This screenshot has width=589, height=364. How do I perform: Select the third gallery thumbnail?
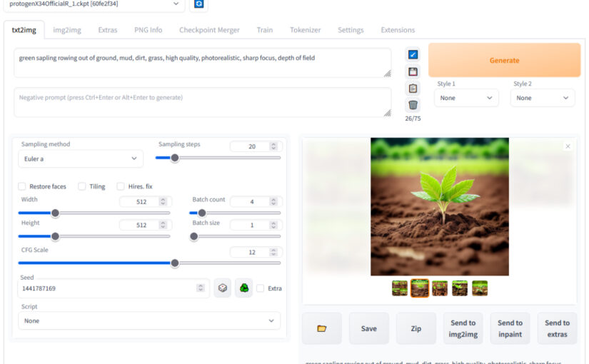click(x=440, y=288)
